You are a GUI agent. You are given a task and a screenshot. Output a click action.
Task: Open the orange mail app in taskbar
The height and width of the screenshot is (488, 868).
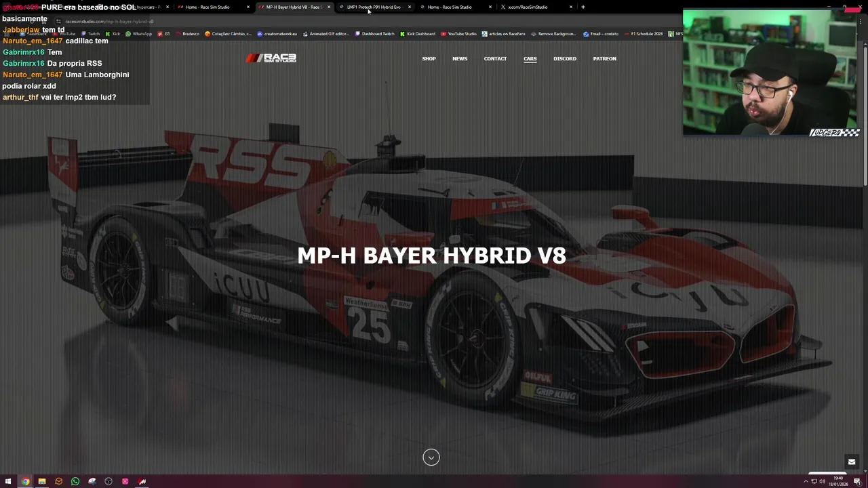58,482
